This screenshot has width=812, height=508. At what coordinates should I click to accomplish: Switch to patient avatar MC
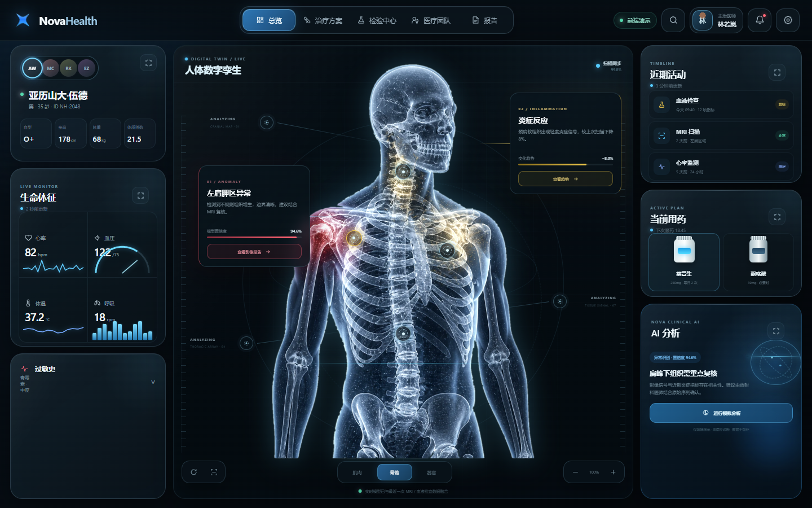pos(51,68)
